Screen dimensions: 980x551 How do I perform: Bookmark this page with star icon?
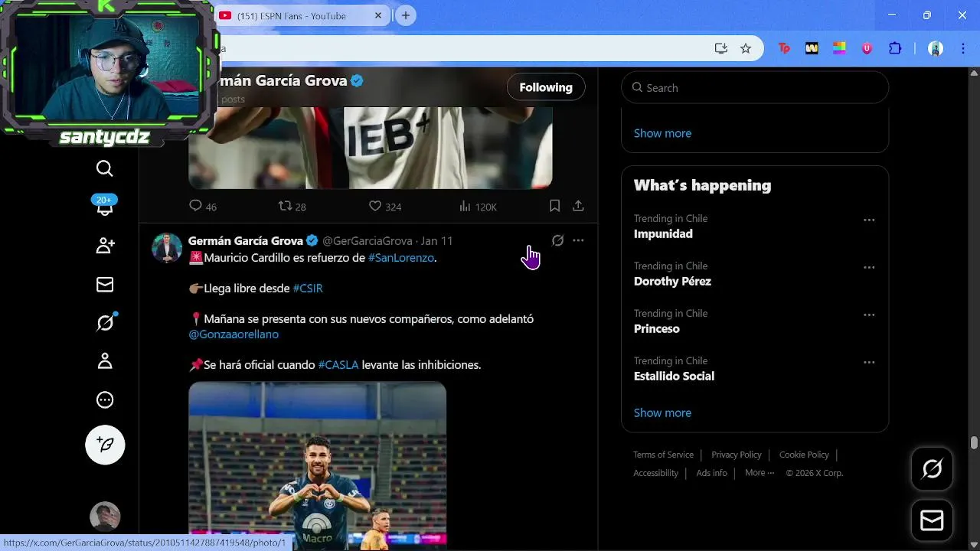tap(746, 48)
